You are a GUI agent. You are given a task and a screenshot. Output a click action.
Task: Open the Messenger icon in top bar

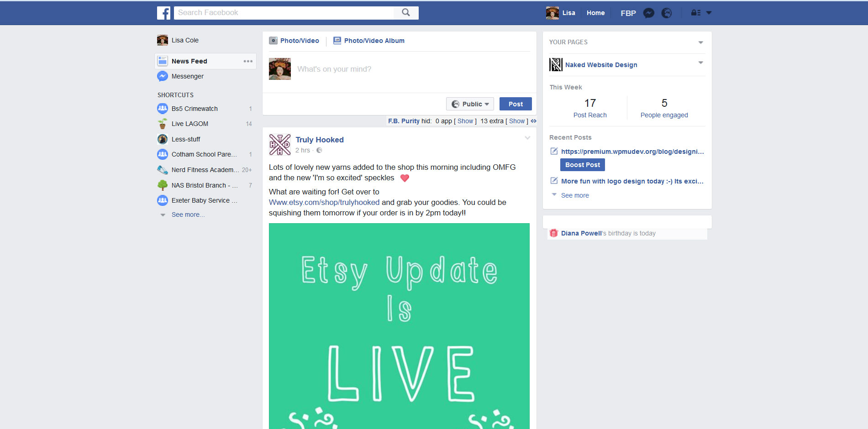click(x=648, y=13)
